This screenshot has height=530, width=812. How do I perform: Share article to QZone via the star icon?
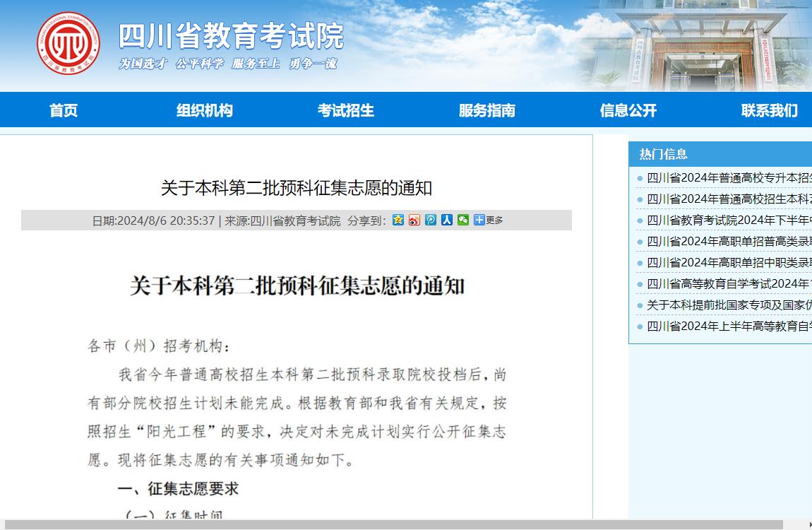398,220
